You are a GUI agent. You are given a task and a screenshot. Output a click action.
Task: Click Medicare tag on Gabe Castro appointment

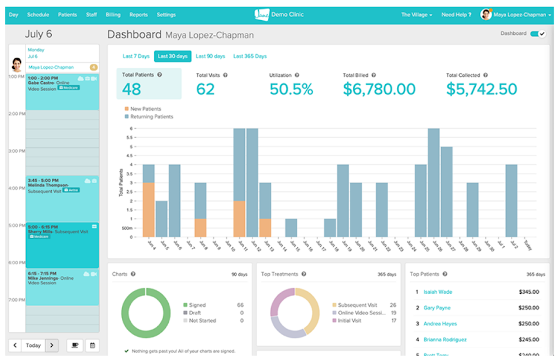[69, 88]
